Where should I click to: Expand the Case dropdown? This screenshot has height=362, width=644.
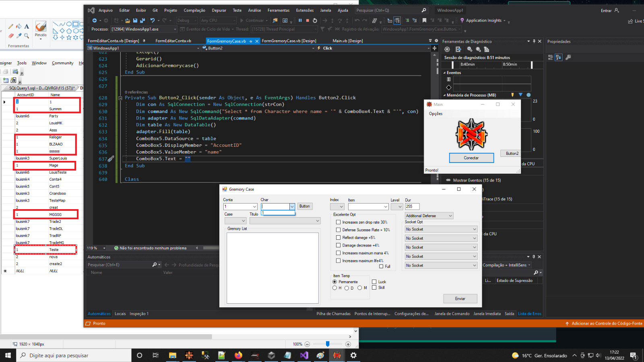pyautogui.click(x=235, y=221)
